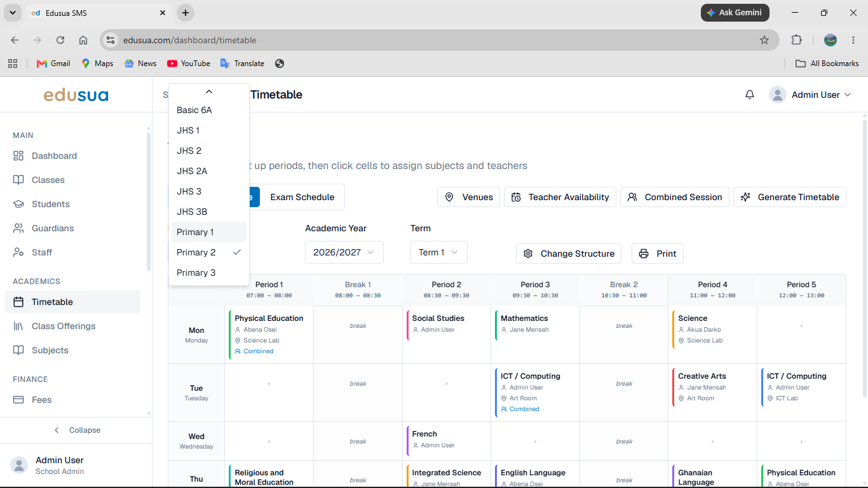Click the Teacher Availability calendar-clock icon
This screenshot has width=868, height=488.
(516, 197)
